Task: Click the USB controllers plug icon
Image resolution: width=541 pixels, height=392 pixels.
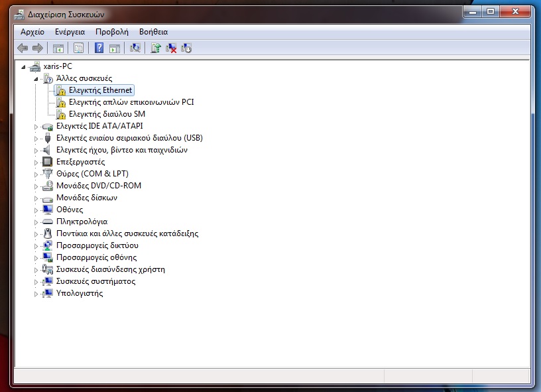Action: [x=48, y=138]
